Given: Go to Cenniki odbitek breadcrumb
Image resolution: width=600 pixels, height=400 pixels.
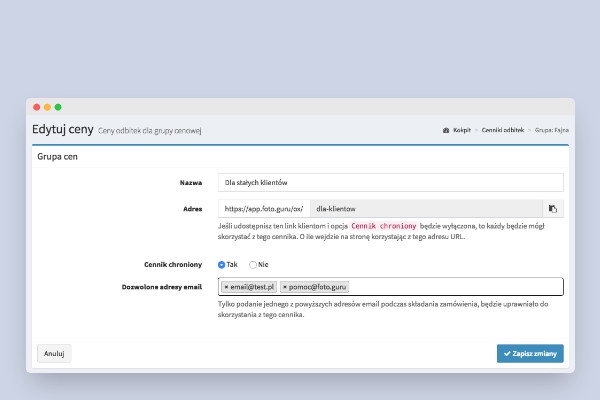Looking at the screenshot, I should (502, 130).
